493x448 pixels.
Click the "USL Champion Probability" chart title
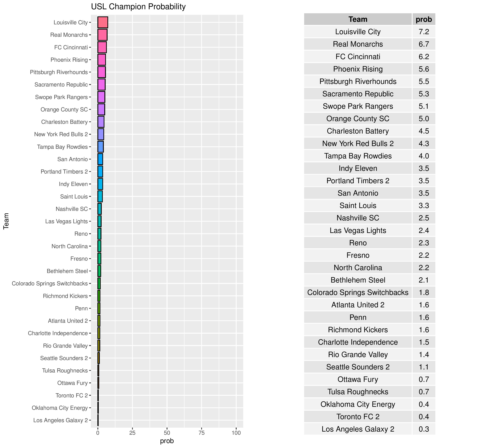138,7
